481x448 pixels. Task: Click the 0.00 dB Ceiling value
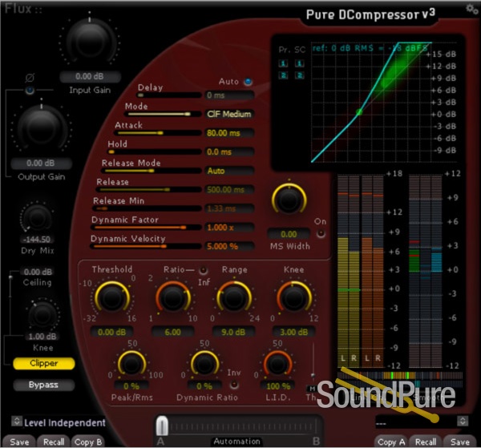tap(38, 272)
